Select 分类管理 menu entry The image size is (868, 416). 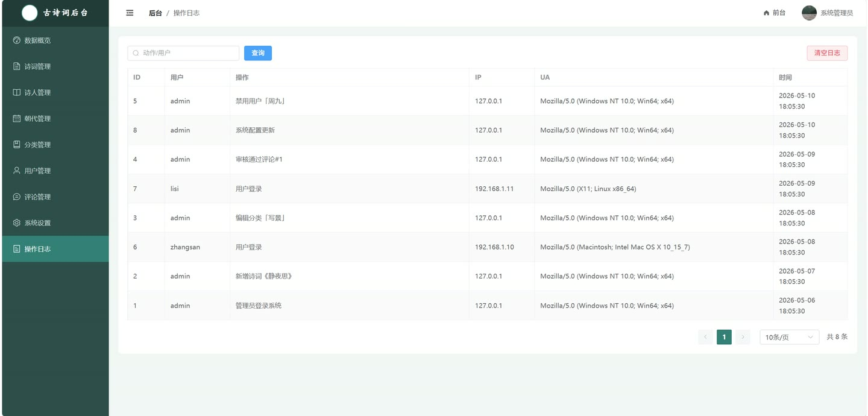[55, 145]
